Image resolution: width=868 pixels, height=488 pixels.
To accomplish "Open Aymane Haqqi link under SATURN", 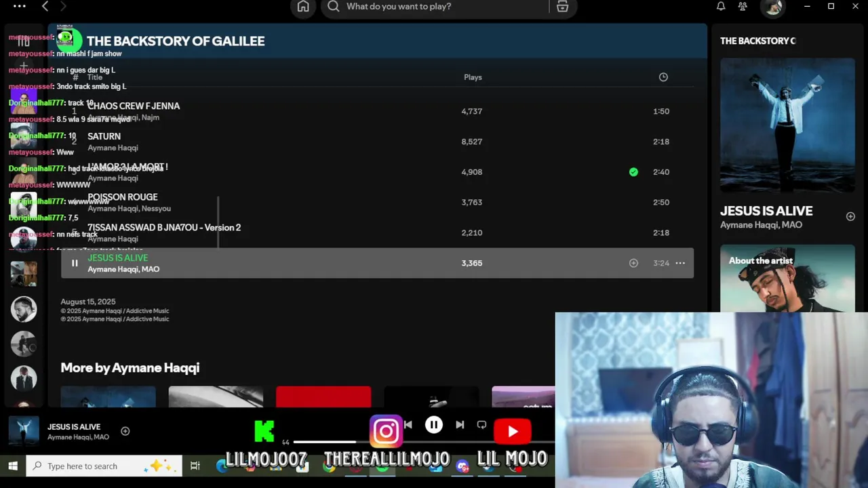I will (x=113, y=148).
